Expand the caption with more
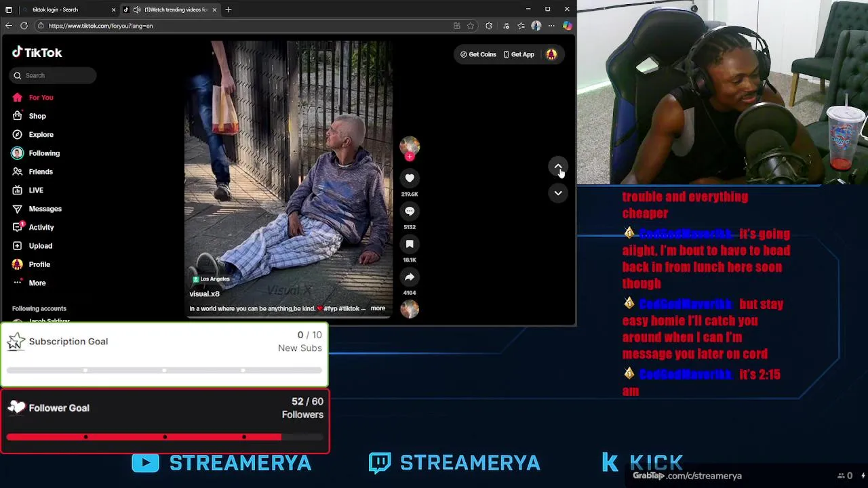Image resolution: width=868 pixels, height=488 pixels. (x=378, y=308)
